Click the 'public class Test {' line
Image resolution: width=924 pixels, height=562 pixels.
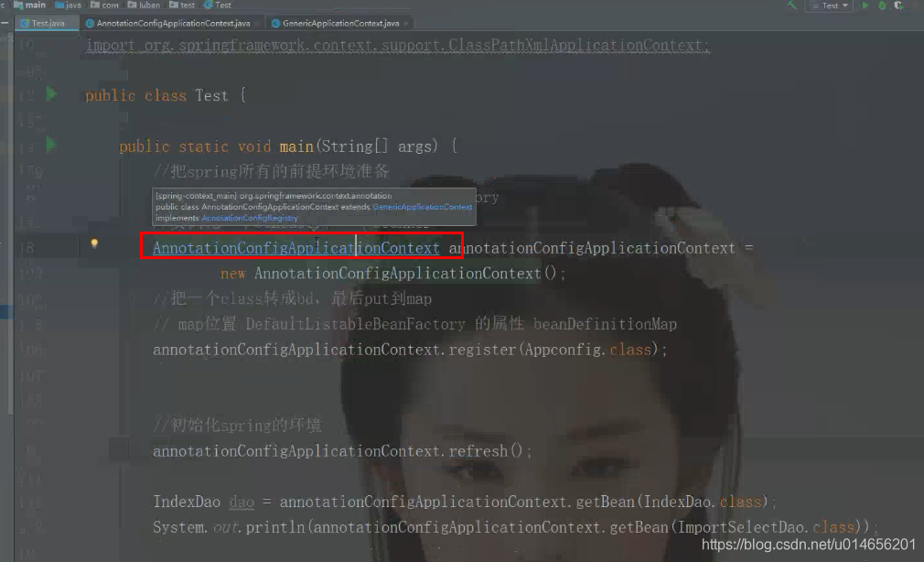[166, 95]
